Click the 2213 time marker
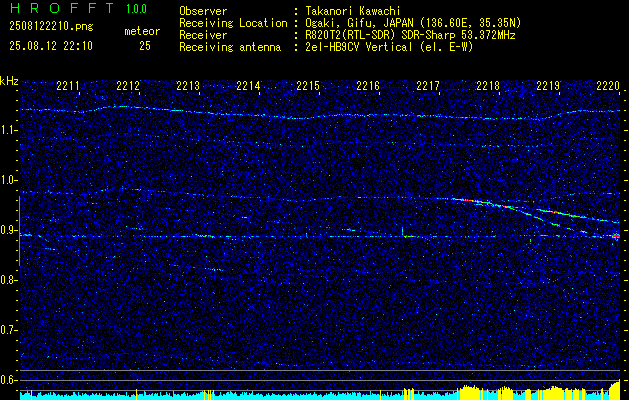 coord(188,85)
